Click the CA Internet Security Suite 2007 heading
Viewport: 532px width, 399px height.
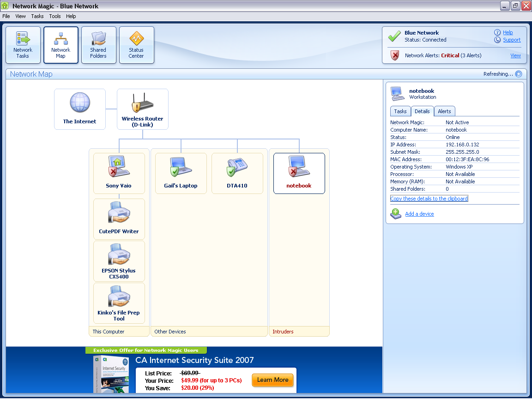194,360
